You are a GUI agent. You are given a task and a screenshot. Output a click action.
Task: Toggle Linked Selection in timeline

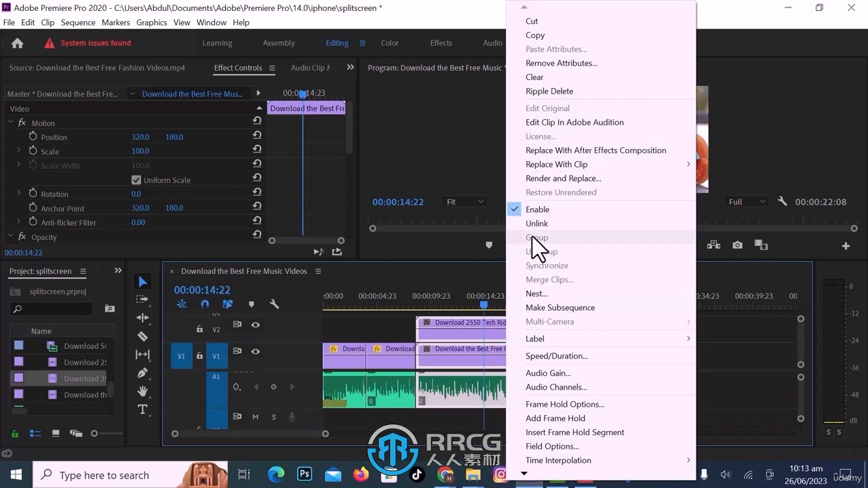(228, 304)
